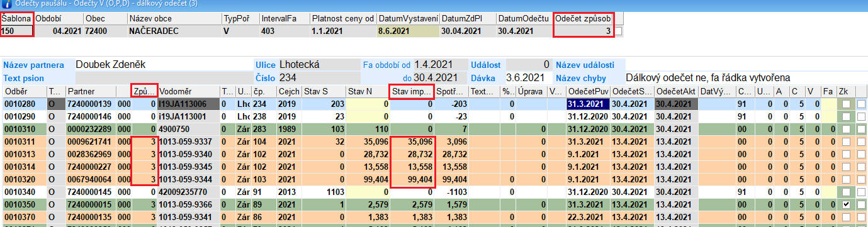Uncheck the checked Zk box in row 0010350
This screenshot has width=868, height=227.
coord(847,204)
